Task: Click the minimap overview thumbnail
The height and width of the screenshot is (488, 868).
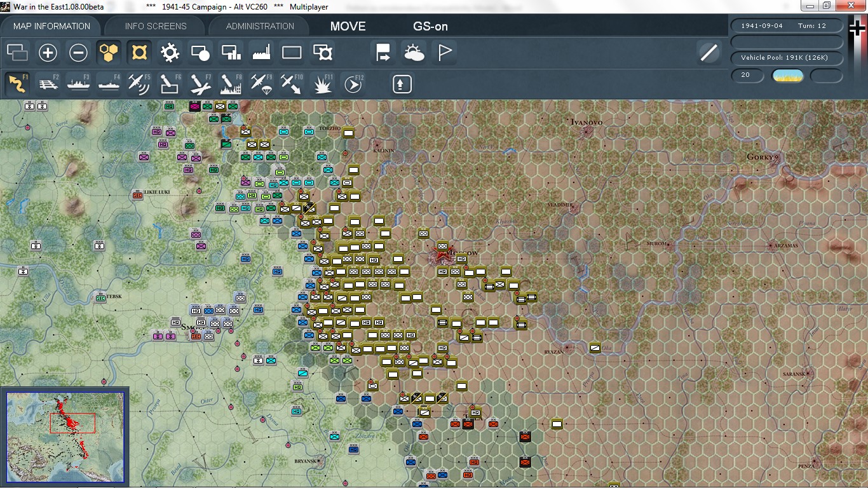Action: (x=65, y=438)
